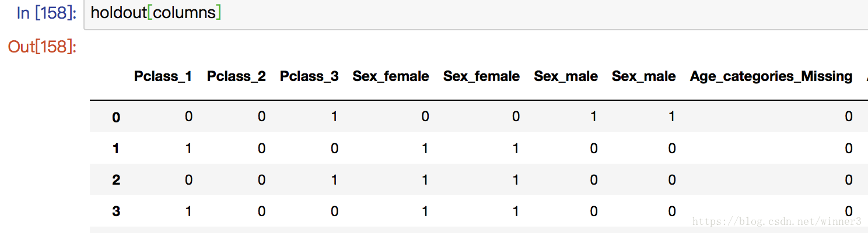Click the second Sex_female column header
The image size is (868, 233).
481,76
